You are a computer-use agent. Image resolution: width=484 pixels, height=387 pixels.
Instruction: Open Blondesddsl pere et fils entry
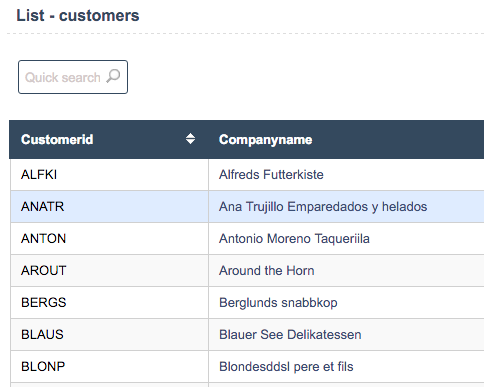[286, 367]
